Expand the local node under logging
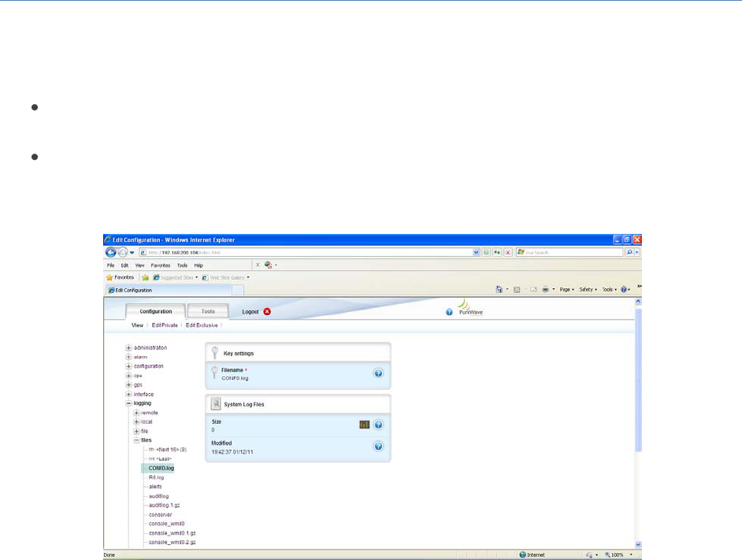This screenshot has height=560, width=742. click(x=136, y=422)
